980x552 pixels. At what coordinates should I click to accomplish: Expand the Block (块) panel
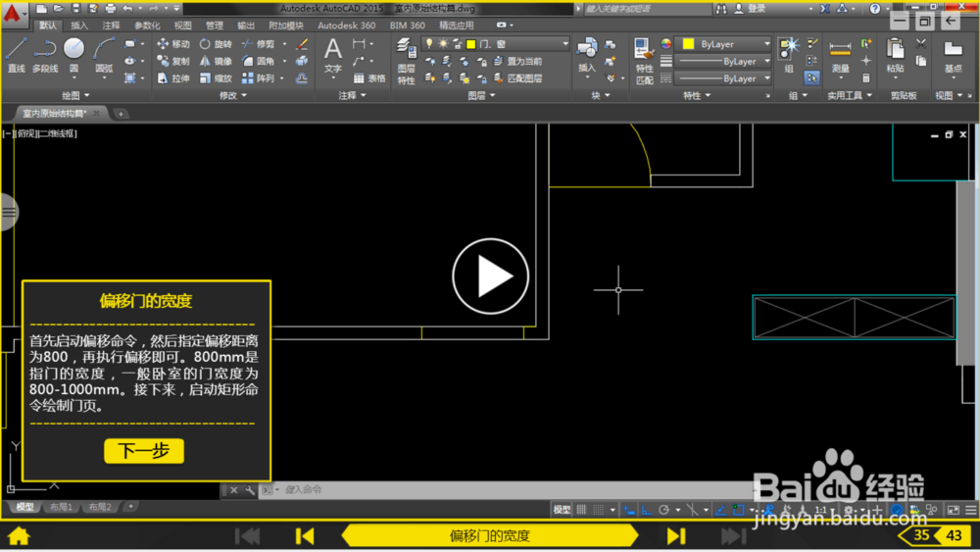tap(601, 95)
